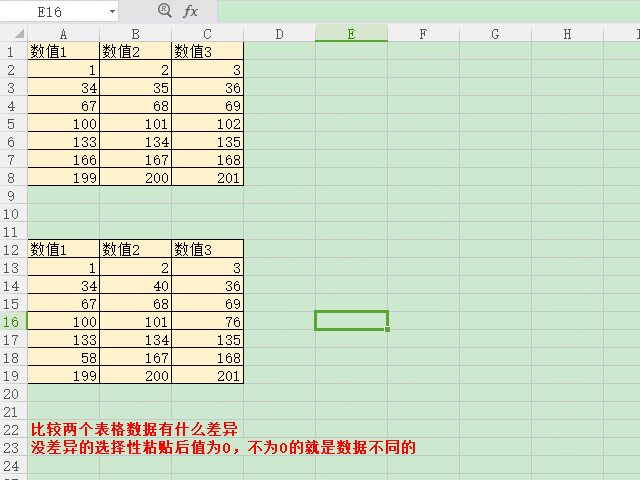640x480 pixels.
Task: Click cell C12 header 数值3 in second table
Action: 207,249
